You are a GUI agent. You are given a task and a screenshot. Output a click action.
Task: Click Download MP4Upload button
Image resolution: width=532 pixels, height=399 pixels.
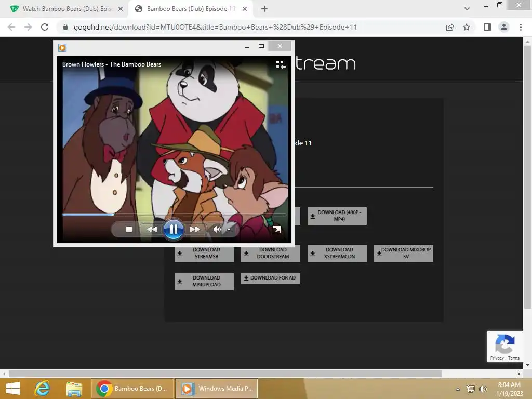pyautogui.click(x=204, y=281)
